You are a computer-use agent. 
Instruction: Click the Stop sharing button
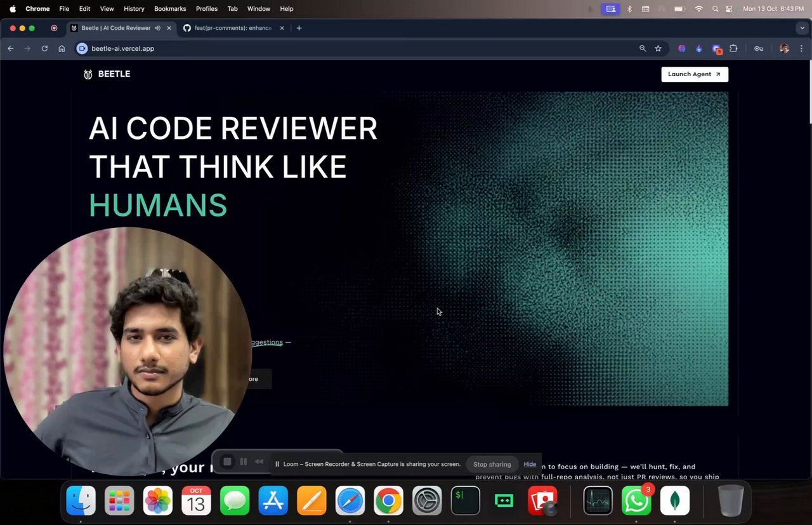(x=492, y=464)
